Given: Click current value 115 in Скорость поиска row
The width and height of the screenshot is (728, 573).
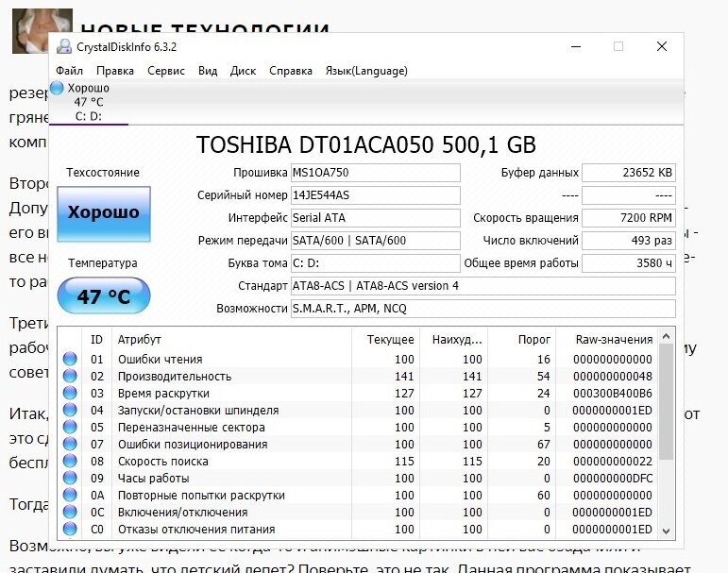Looking at the screenshot, I should (404, 461).
